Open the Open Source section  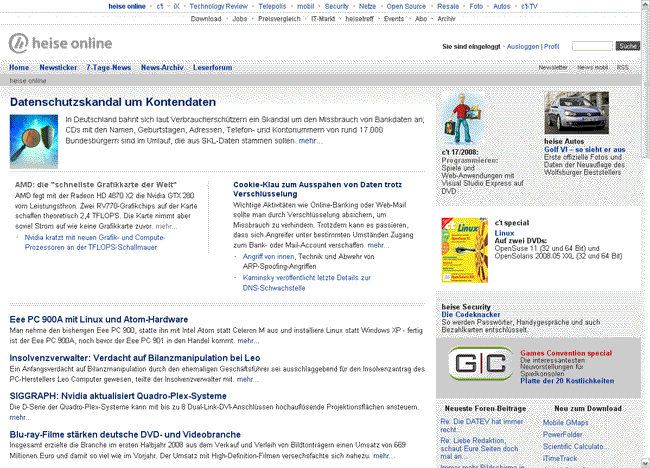click(x=406, y=6)
